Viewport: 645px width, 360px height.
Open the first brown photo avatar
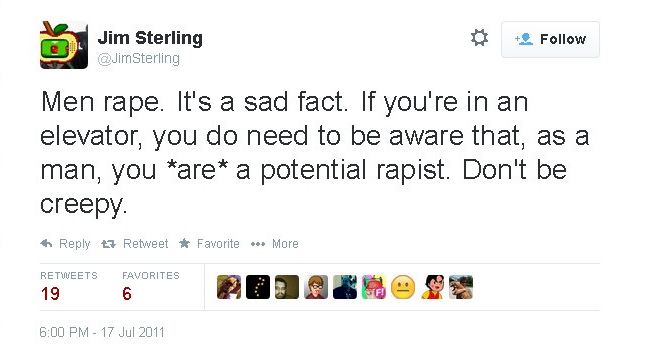pyautogui.click(x=229, y=287)
